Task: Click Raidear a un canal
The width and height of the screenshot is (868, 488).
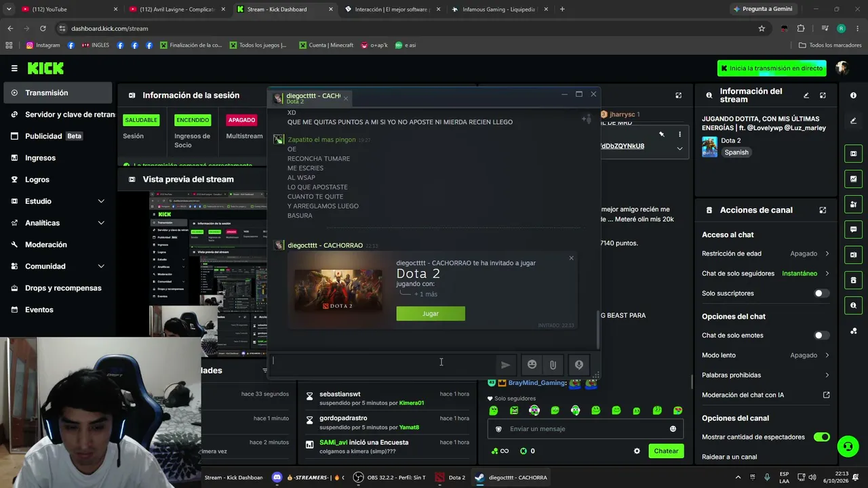Action: point(729,457)
